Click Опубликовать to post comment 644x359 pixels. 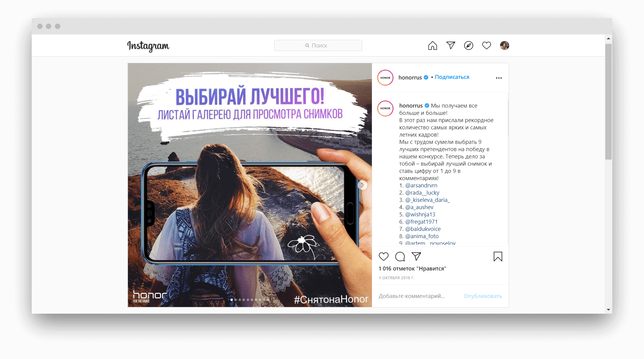pyautogui.click(x=483, y=296)
